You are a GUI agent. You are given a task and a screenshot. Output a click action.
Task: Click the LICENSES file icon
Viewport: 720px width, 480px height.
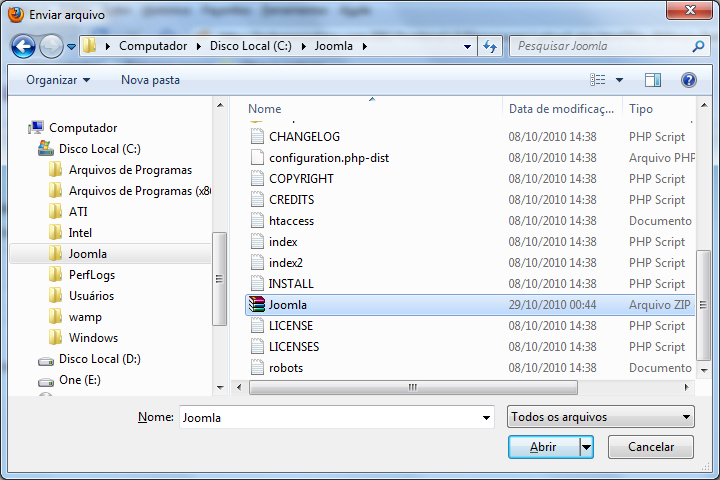coord(257,347)
